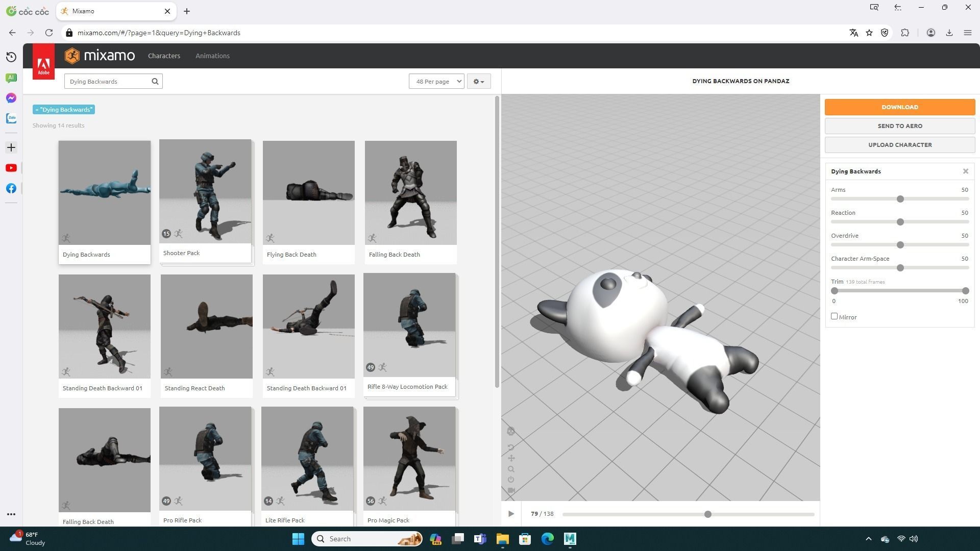Image resolution: width=980 pixels, height=551 pixels.
Task: Select the rotate view icon in viewport
Action: (x=511, y=447)
